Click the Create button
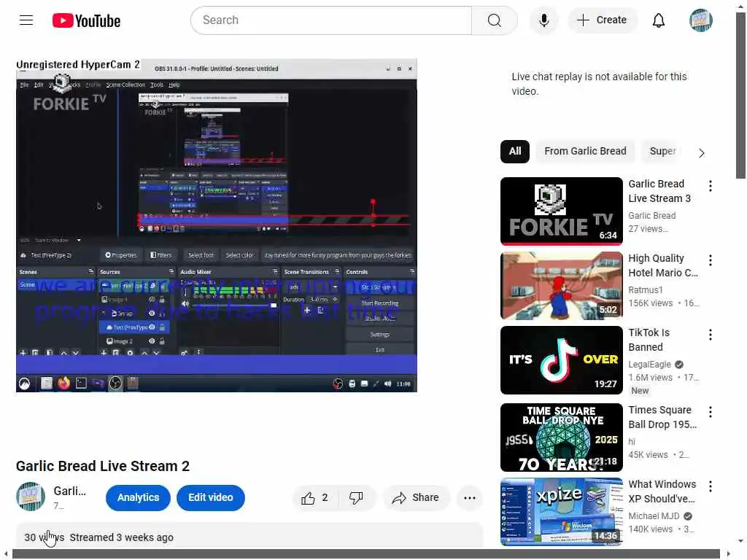Image resolution: width=747 pixels, height=560 pixels. pos(602,20)
